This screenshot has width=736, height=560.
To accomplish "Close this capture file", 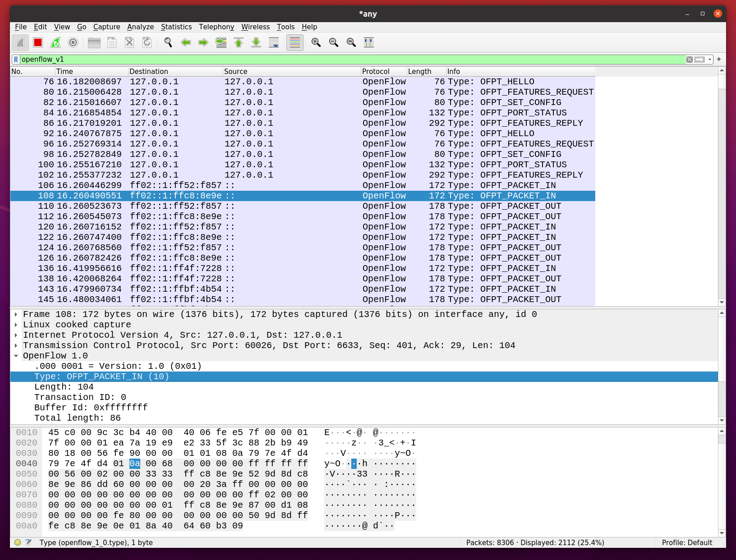I will pyautogui.click(x=129, y=42).
